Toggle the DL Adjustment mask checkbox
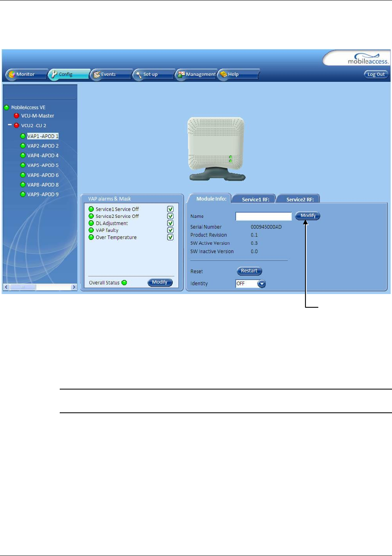 coord(170,223)
